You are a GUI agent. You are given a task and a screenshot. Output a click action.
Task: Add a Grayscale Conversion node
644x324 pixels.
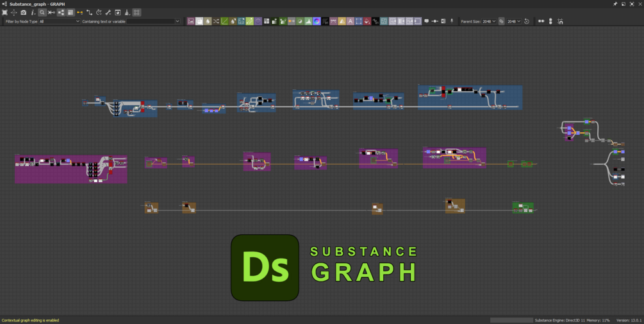(292, 21)
